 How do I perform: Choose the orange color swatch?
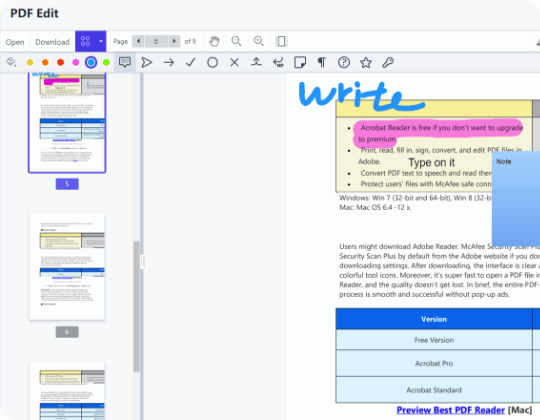tap(45, 62)
